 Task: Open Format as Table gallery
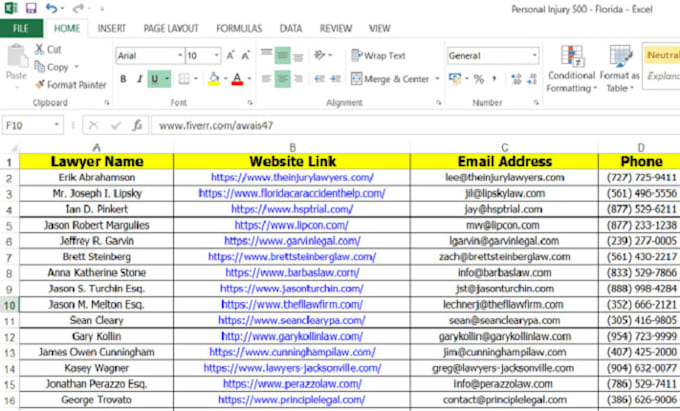click(620, 68)
